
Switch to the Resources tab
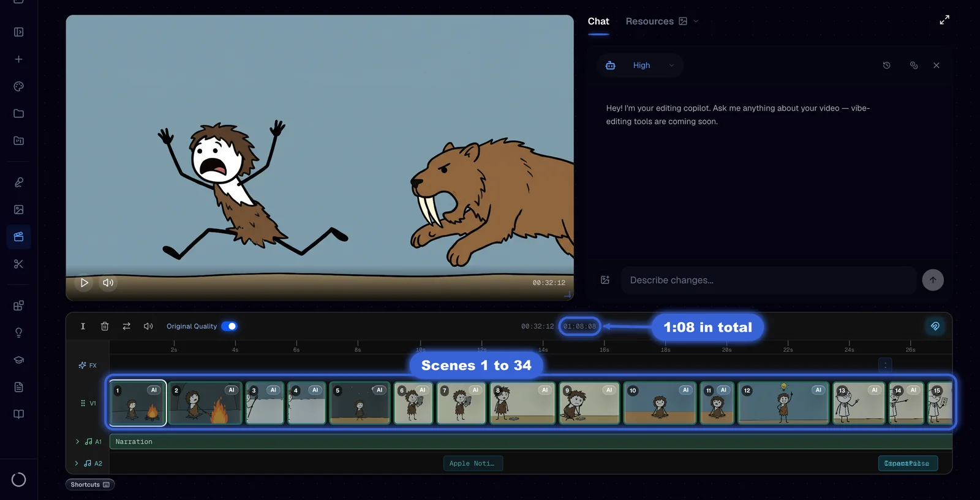(650, 21)
